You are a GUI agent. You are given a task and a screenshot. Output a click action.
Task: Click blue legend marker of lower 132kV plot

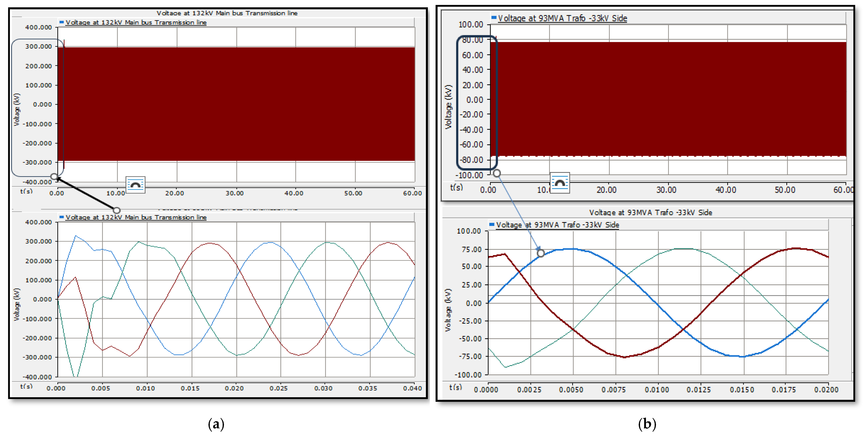click(62, 217)
